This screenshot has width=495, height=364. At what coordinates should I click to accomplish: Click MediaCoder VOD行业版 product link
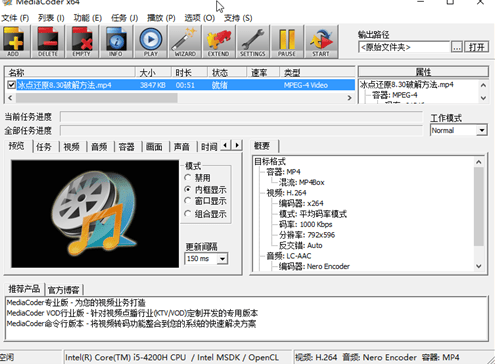tap(132, 313)
